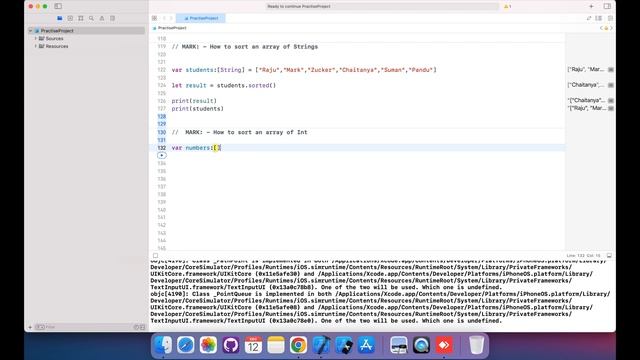This screenshot has height=360, width=640.
Task: Click the run playground button below line 132
Action: pos(162,156)
